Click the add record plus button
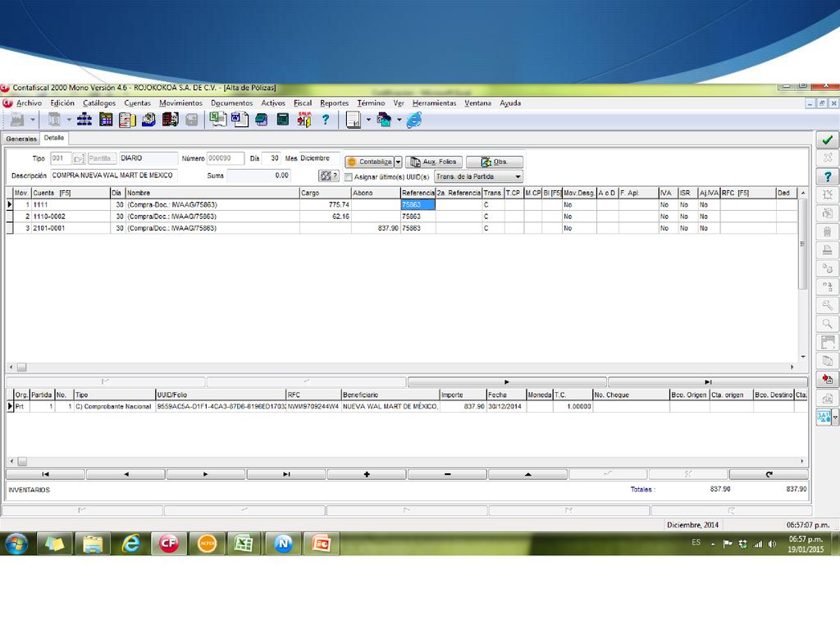840x630 pixels. coord(367,474)
